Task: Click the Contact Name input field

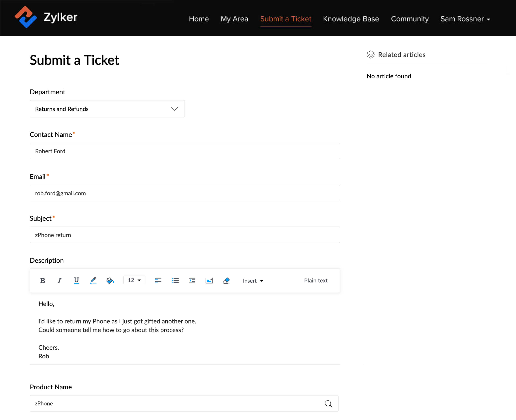Action: pyautogui.click(x=185, y=151)
